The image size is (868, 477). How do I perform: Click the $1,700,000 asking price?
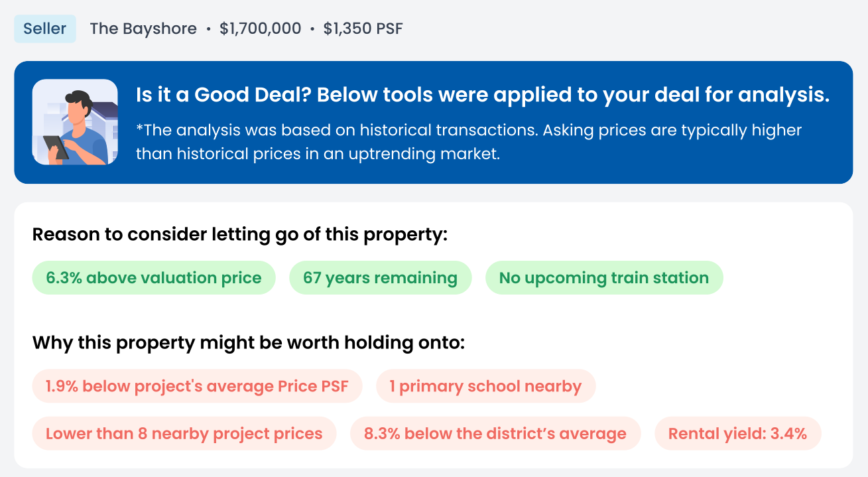click(x=260, y=29)
